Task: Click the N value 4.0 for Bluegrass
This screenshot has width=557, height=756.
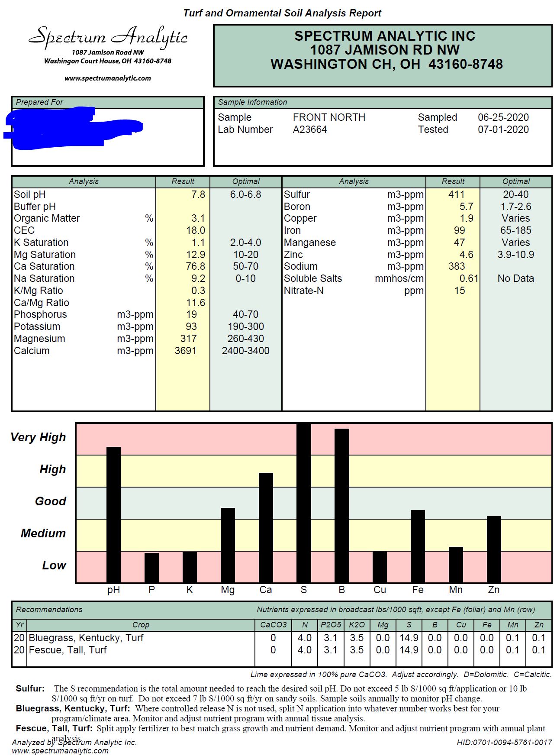Action: pyautogui.click(x=305, y=638)
